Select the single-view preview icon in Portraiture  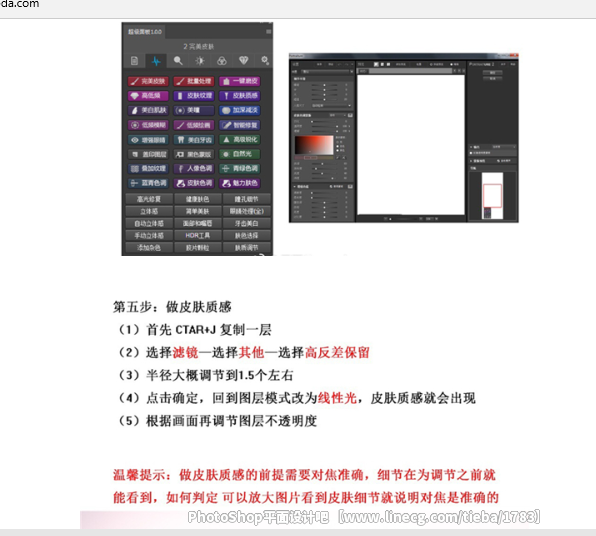click(376, 64)
